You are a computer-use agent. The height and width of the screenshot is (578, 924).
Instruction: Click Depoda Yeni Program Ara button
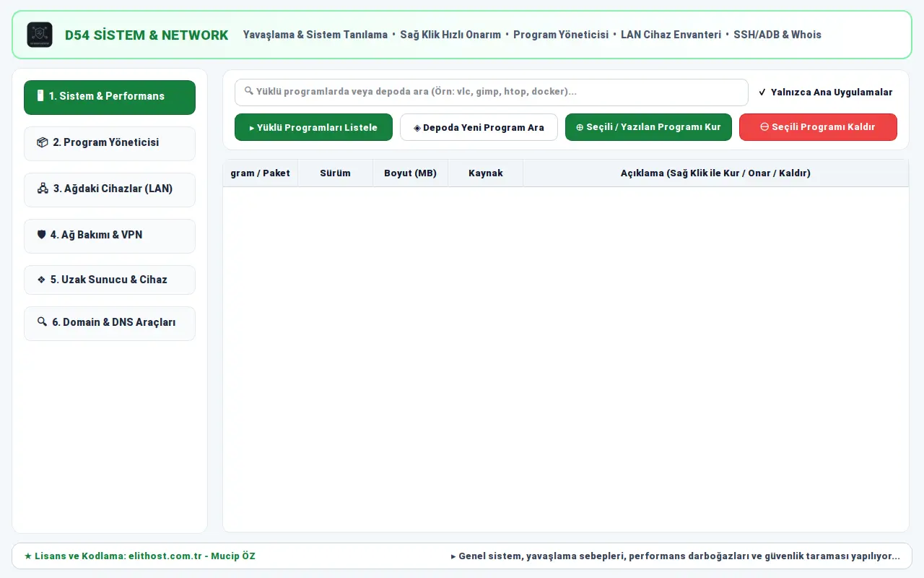(479, 127)
